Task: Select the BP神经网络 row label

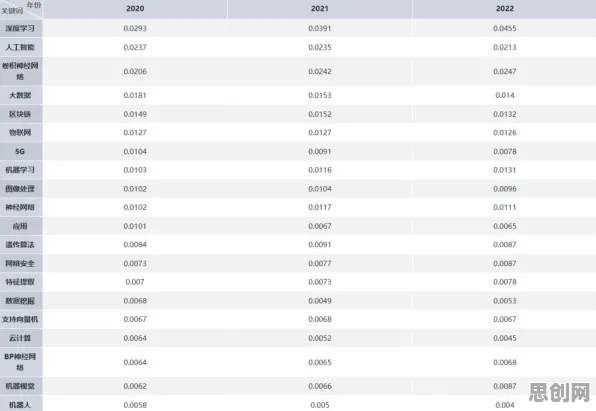Action: point(20,362)
